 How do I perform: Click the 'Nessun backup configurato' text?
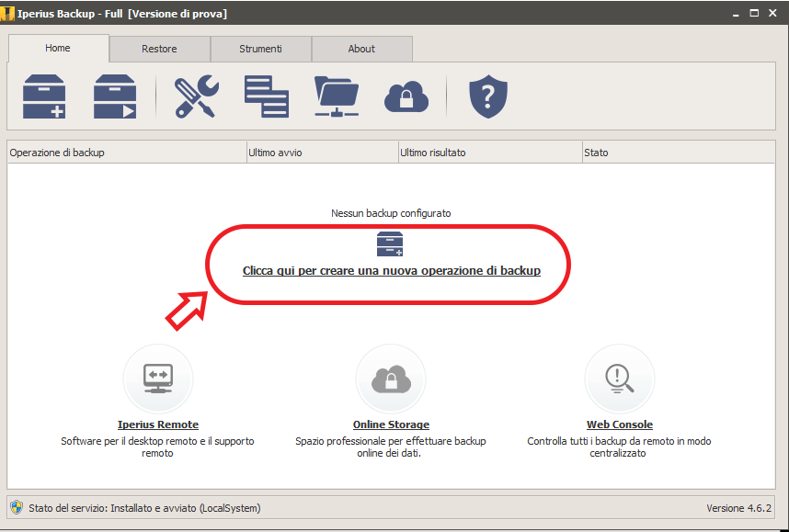point(391,213)
